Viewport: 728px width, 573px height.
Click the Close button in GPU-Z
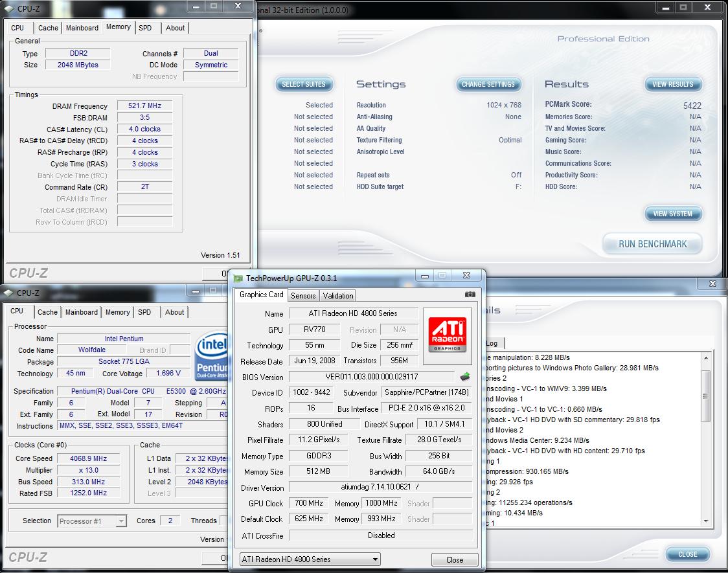pos(455,559)
